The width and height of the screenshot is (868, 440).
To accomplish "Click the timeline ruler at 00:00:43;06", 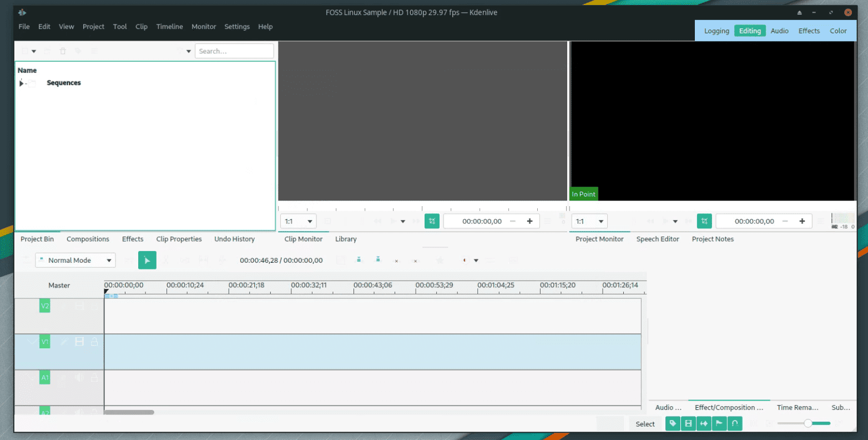I will click(372, 285).
